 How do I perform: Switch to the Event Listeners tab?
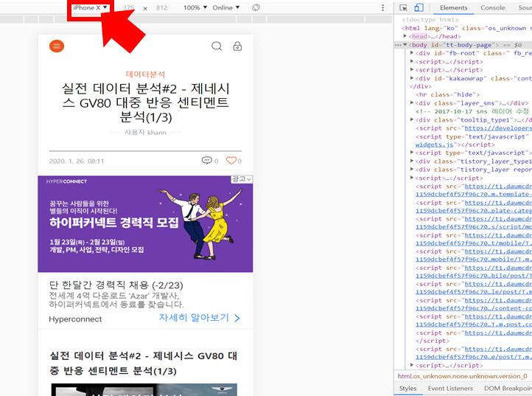[x=450, y=388]
